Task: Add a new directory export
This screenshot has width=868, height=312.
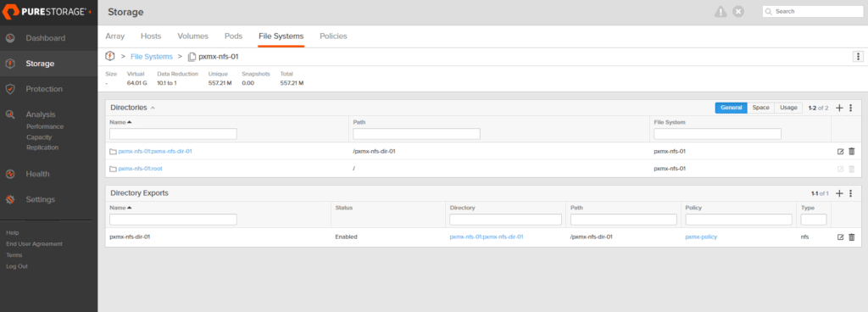Action: click(x=839, y=193)
